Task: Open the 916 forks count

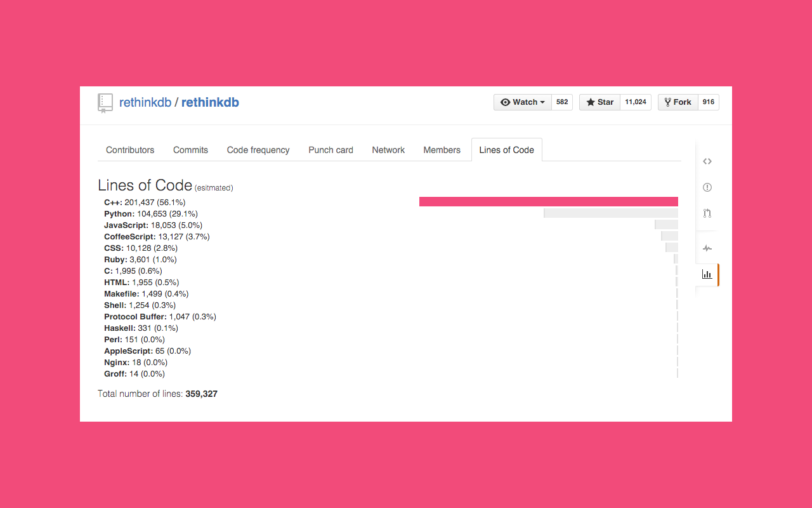Action: pos(709,102)
